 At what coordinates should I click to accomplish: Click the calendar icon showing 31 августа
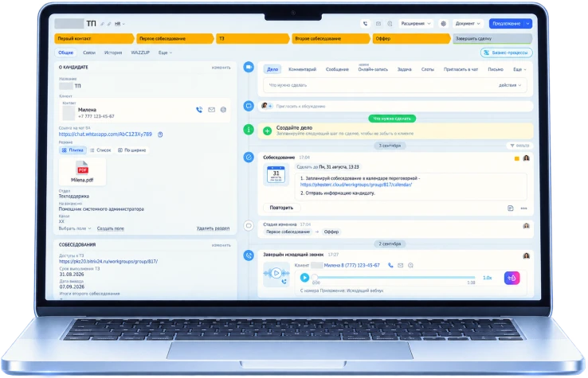tap(276, 175)
